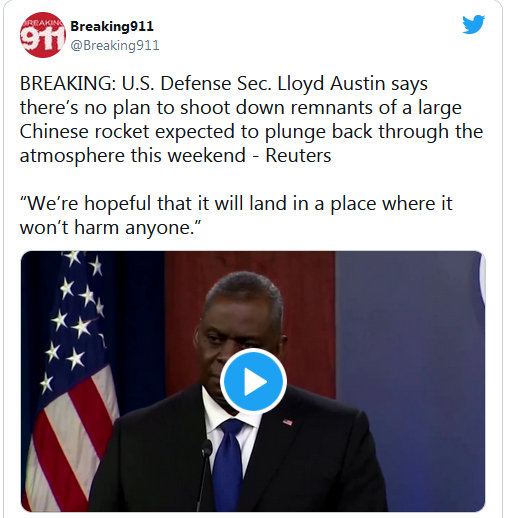Open the Breaking911 profile avatar

coord(43,35)
